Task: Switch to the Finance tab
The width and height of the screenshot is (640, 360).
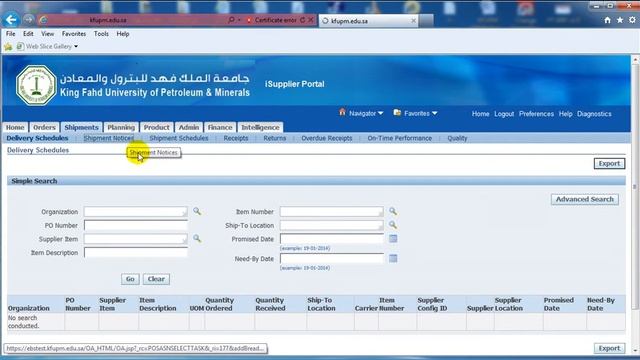Action: 220,127
